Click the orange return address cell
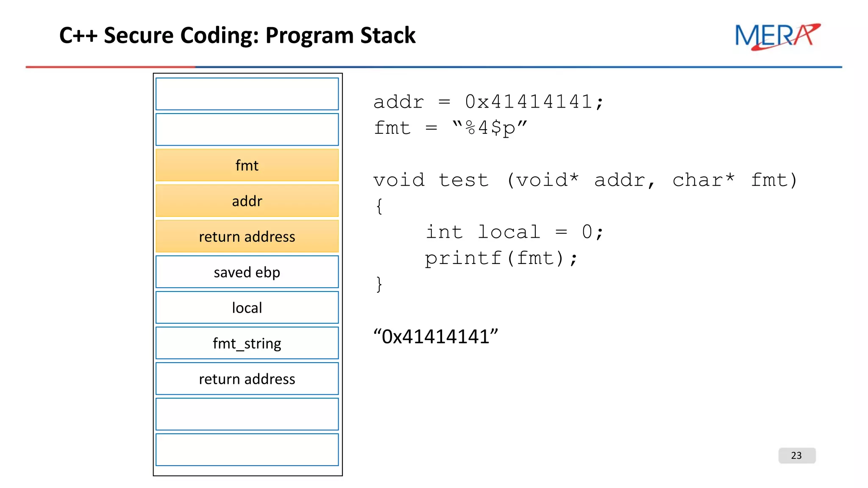This screenshot has height=488, width=868. [x=247, y=236]
